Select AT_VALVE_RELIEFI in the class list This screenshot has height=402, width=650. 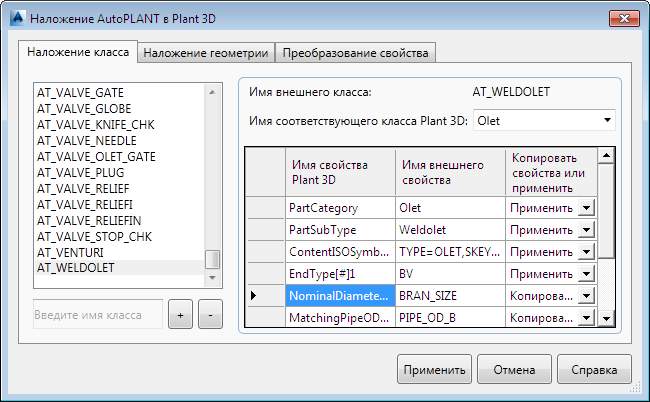(x=119, y=204)
